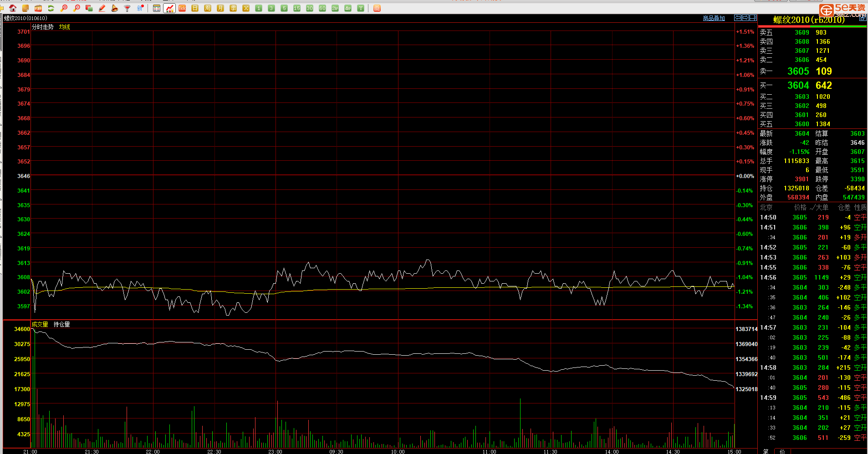
Task: Click the 新 news icon
Action: 140,8
